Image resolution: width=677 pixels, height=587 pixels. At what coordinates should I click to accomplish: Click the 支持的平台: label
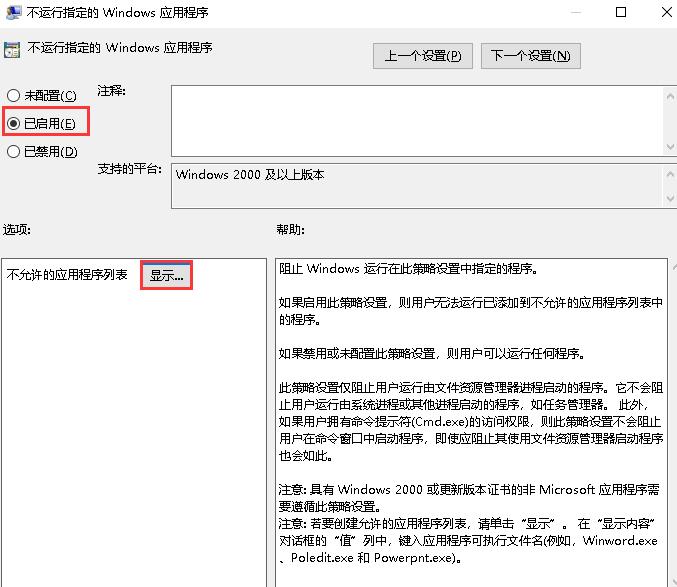coord(130,169)
